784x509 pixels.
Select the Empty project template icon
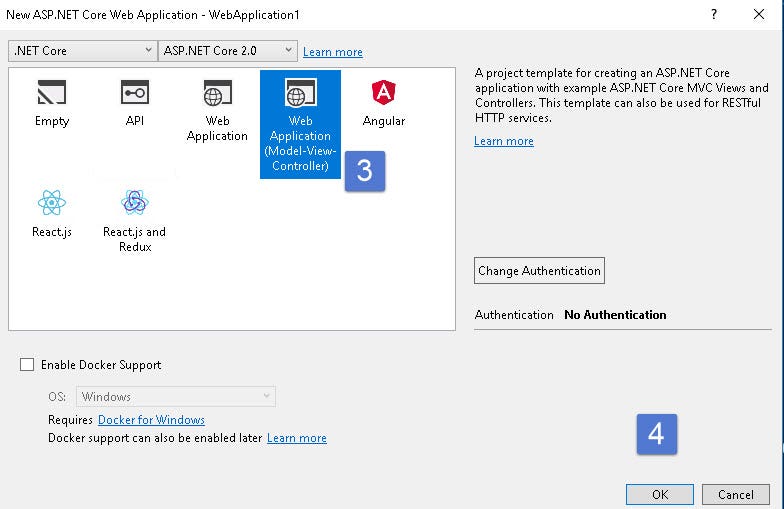[52, 92]
